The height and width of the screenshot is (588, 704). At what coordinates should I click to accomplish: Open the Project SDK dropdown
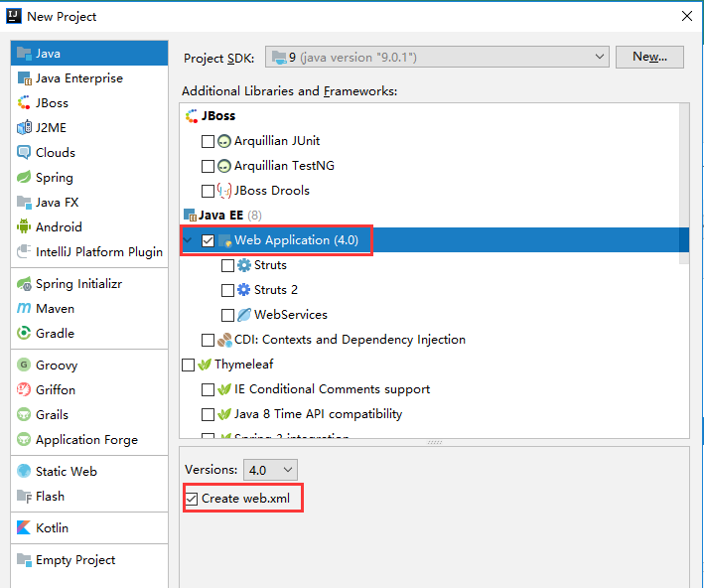click(437, 57)
